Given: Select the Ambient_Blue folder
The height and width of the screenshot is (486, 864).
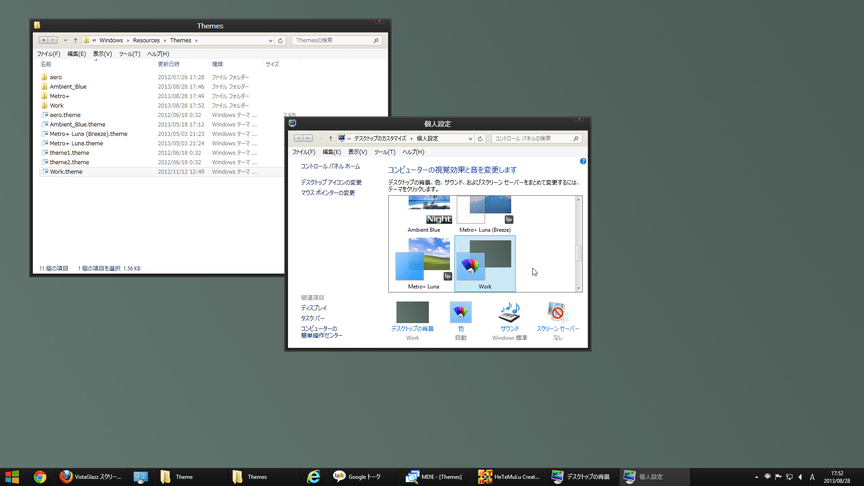Looking at the screenshot, I should (x=68, y=87).
